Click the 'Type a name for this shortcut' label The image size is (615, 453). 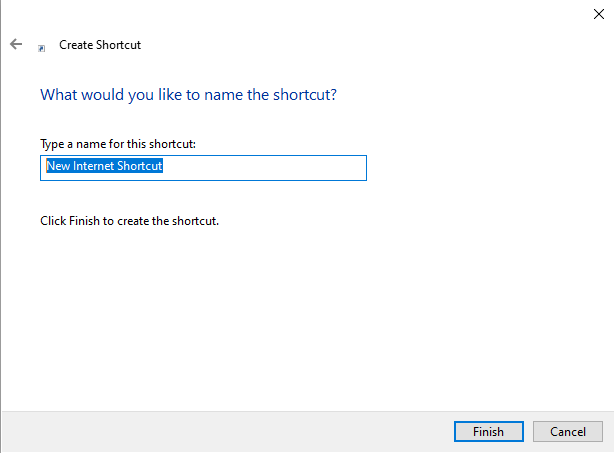[117, 144]
